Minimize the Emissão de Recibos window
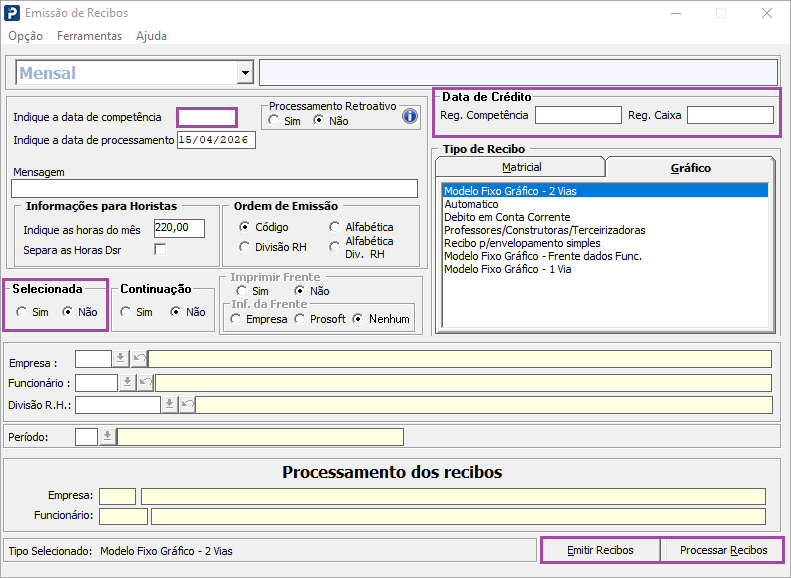Viewport: 791px width, 578px height. point(676,13)
